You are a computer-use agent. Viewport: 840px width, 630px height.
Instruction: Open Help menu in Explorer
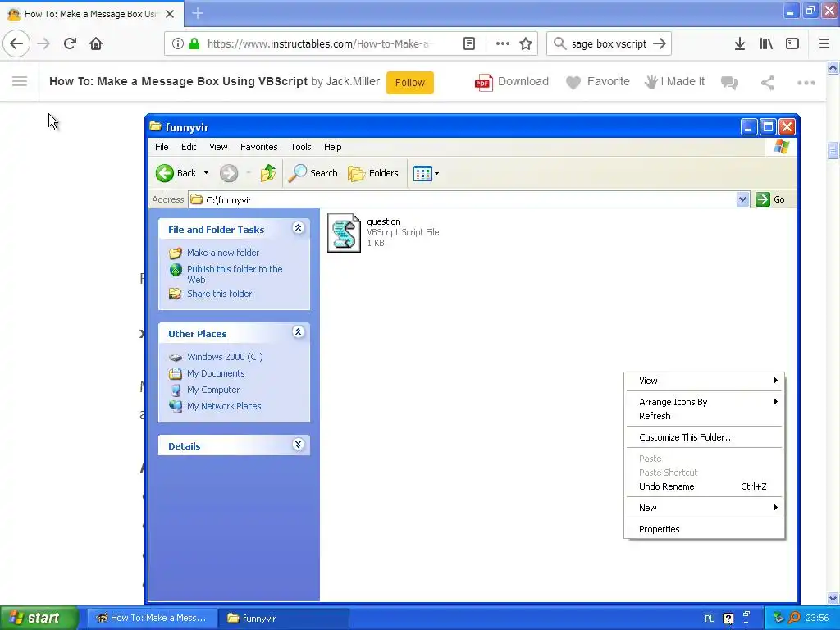click(333, 147)
